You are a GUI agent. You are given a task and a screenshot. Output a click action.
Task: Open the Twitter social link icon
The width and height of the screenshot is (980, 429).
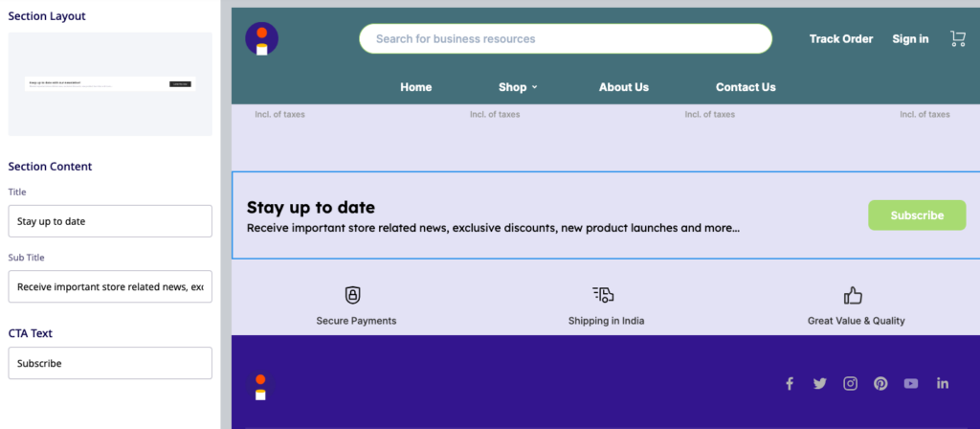click(x=819, y=383)
